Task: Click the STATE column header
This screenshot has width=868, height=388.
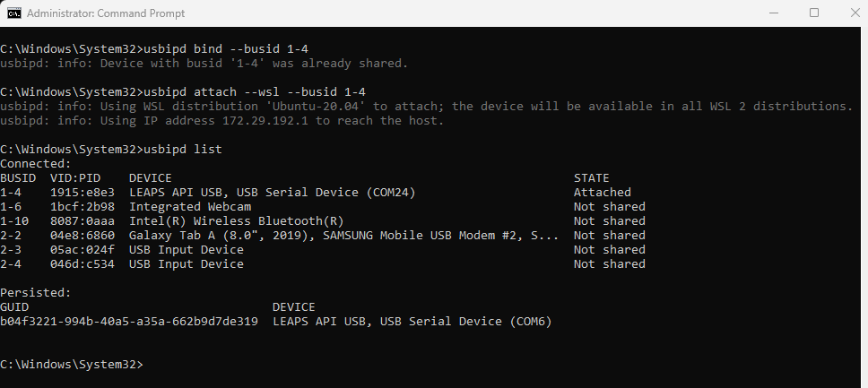Action: click(591, 177)
